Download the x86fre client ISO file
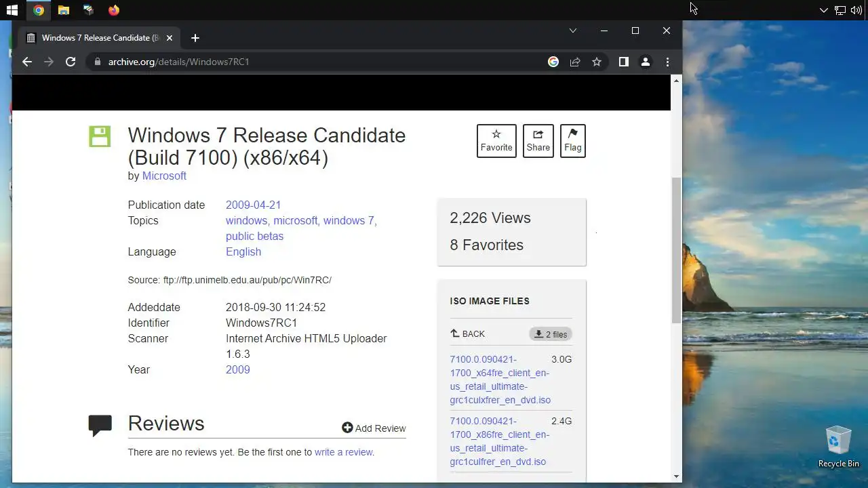 500,441
